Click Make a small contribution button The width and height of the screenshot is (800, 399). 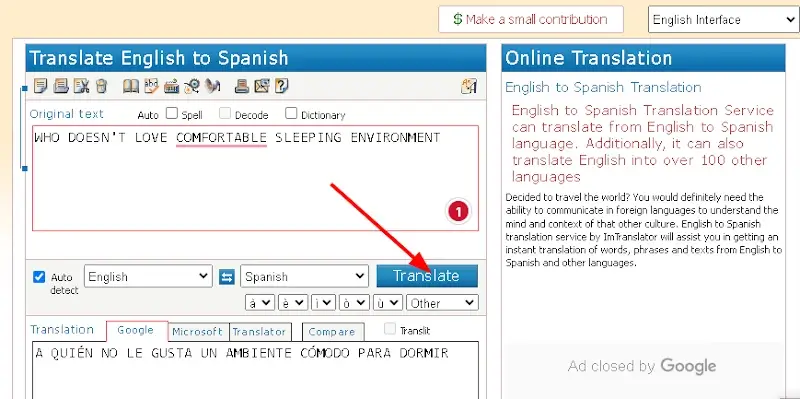point(531,19)
